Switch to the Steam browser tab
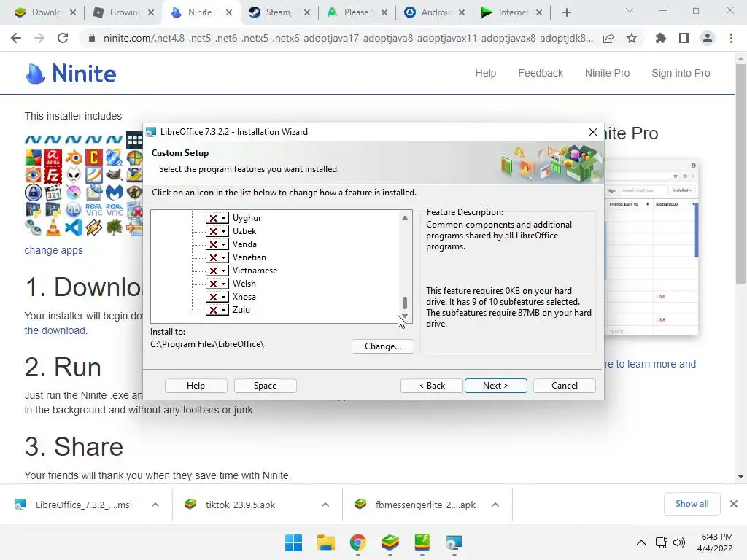The width and height of the screenshot is (747, 560). point(278,12)
